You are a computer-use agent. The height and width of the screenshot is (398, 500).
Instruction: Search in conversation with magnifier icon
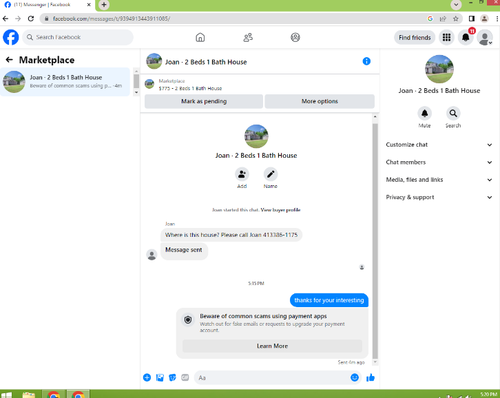pos(453,113)
